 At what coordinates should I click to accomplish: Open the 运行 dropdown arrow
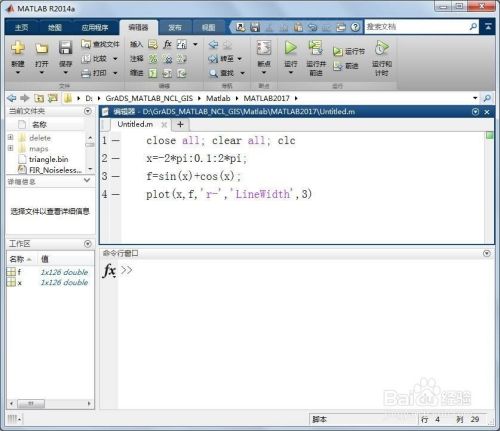tap(291, 72)
